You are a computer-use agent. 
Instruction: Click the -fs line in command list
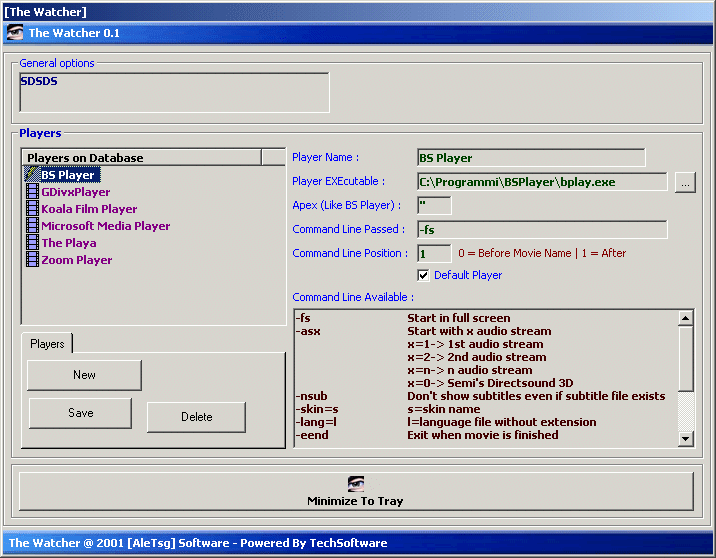point(403,318)
